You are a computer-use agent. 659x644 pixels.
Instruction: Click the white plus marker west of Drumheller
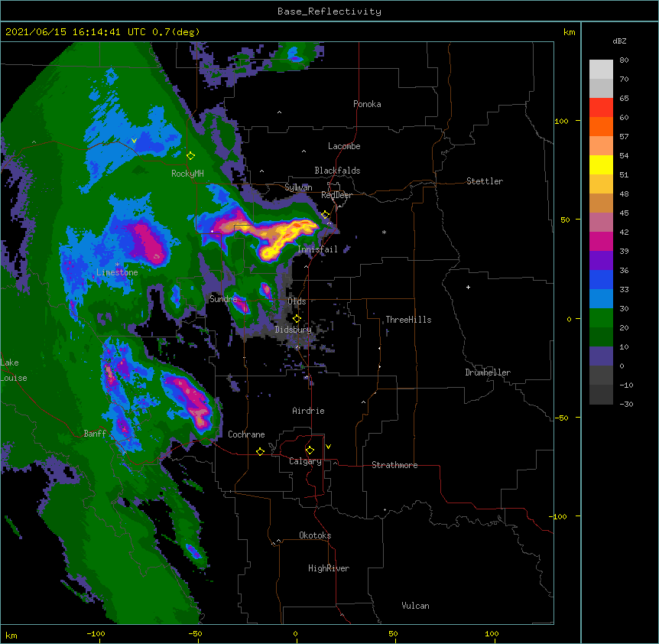468,287
